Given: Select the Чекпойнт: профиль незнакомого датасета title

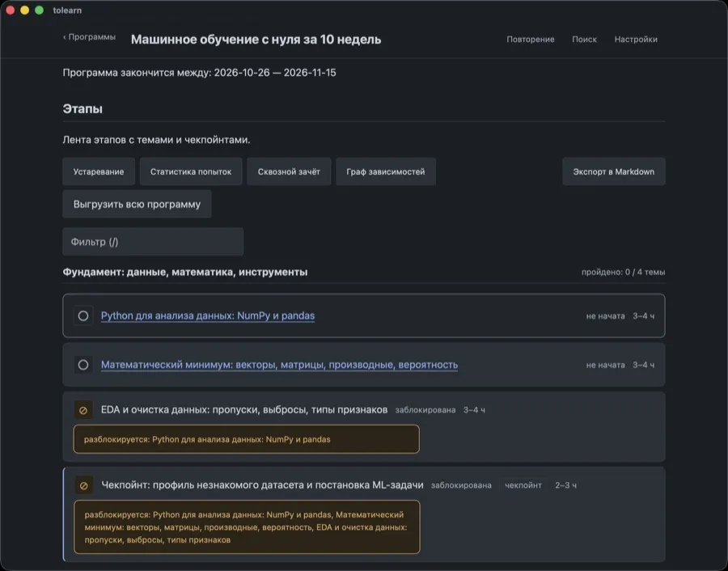Looking at the screenshot, I should (262, 485).
